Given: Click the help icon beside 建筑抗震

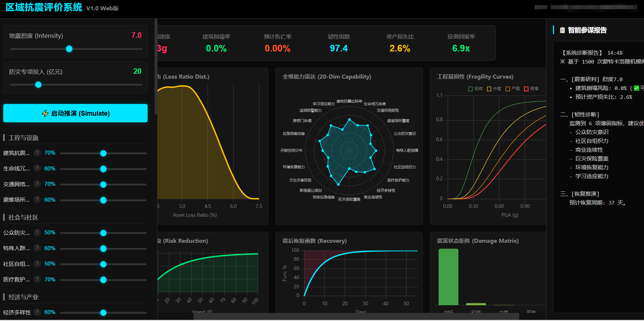Looking at the screenshot, I should pos(37,153).
